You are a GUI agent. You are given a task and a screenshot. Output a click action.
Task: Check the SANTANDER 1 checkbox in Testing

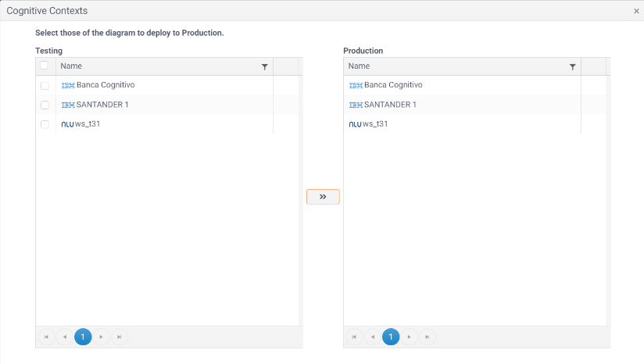(45, 105)
